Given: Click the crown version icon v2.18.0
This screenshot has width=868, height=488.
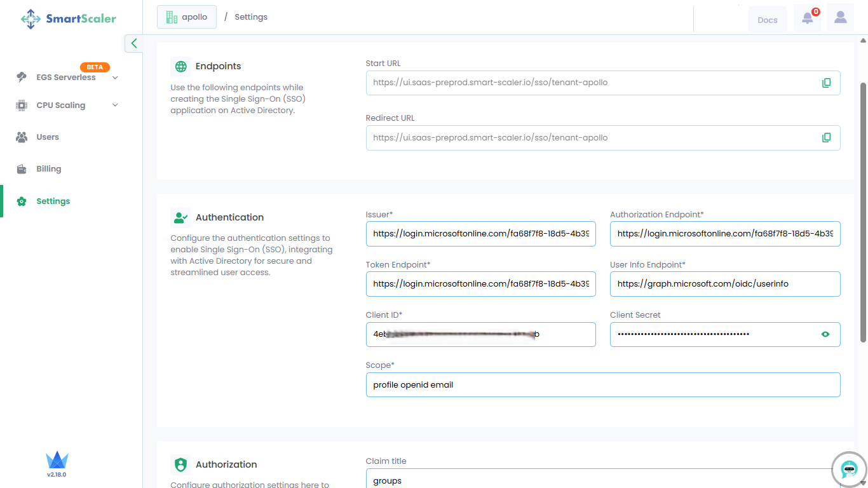Looking at the screenshot, I should (57, 461).
